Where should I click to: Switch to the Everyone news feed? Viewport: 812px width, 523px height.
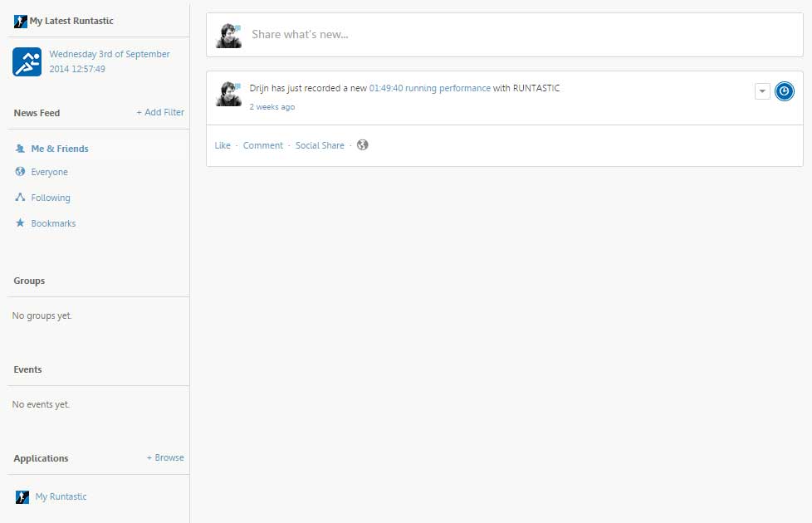tap(49, 172)
